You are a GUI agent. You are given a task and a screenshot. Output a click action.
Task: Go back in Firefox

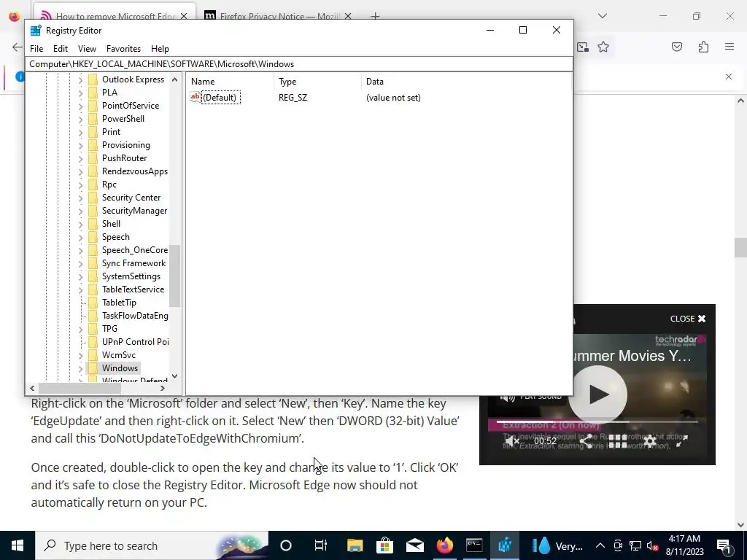coord(18,47)
